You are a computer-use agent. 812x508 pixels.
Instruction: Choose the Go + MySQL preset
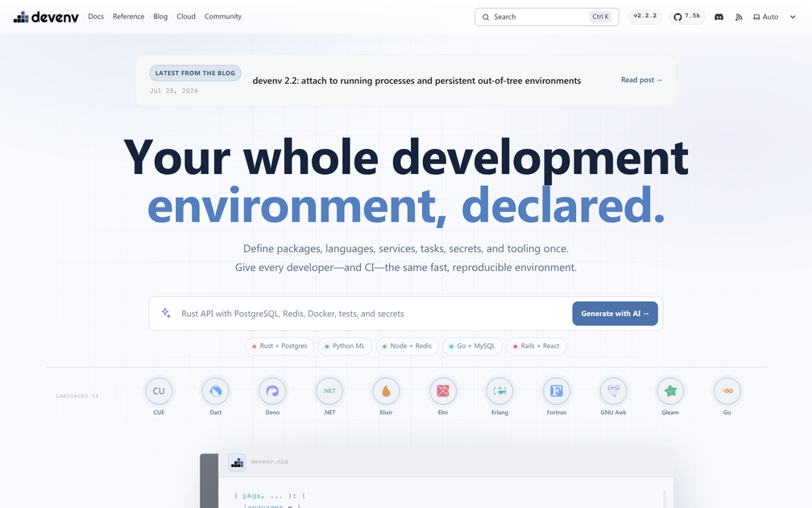[x=472, y=346]
